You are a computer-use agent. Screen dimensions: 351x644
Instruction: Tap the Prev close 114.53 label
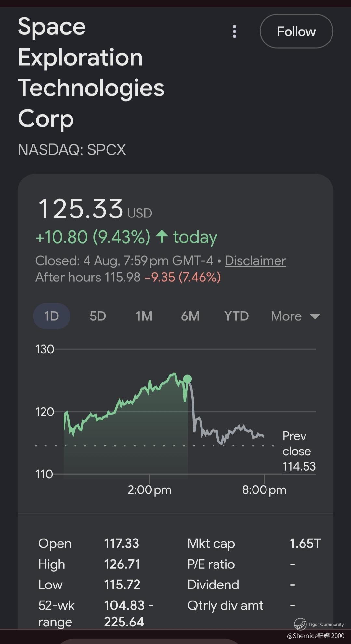pos(299,451)
